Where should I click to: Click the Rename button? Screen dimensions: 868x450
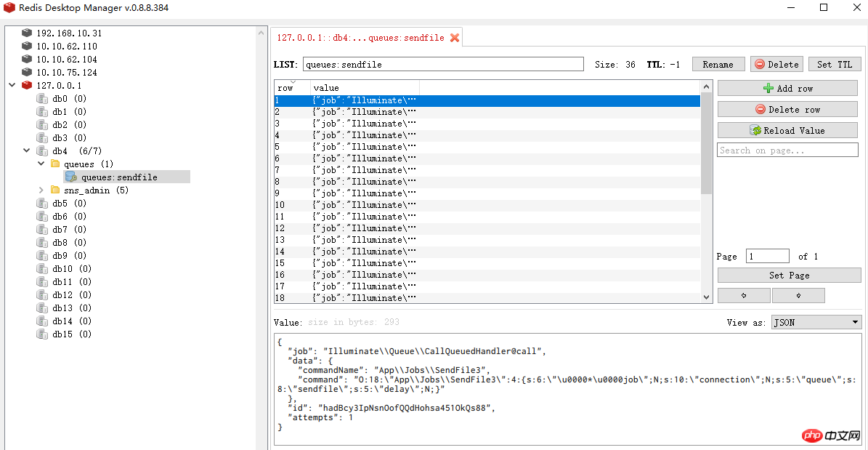[718, 64]
